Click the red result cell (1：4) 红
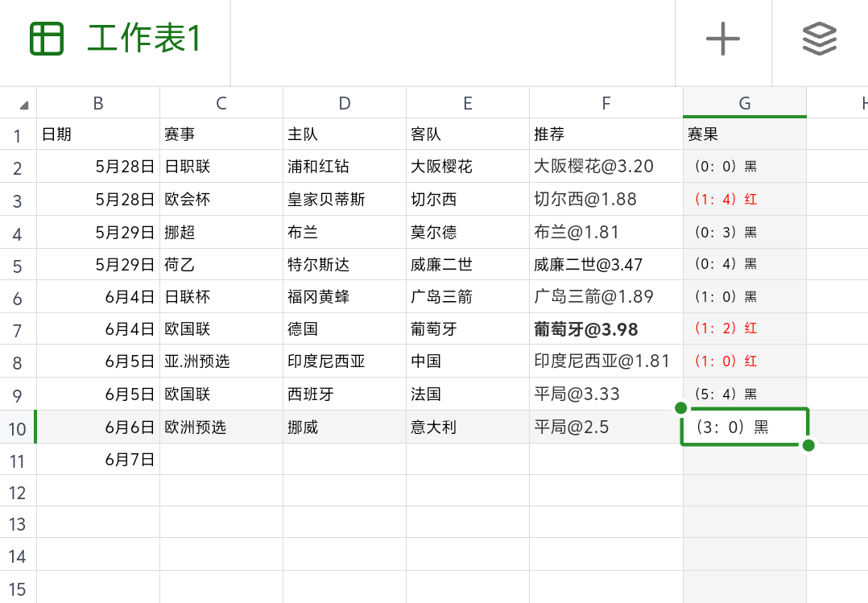 pos(744,199)
